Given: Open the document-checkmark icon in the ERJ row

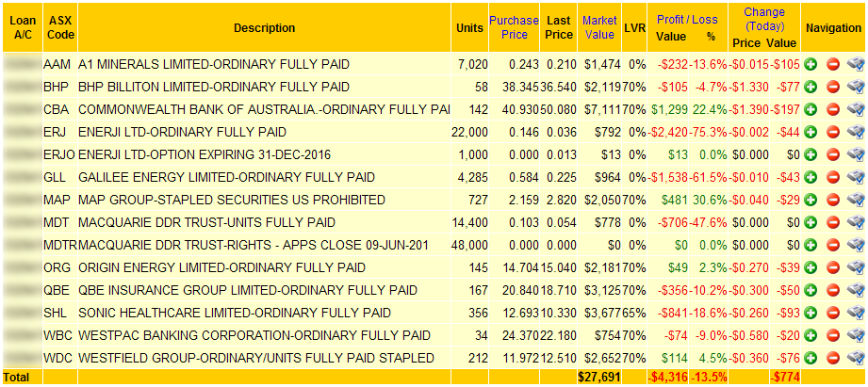Looking at the screenshot, I should [x=856, y=132].
